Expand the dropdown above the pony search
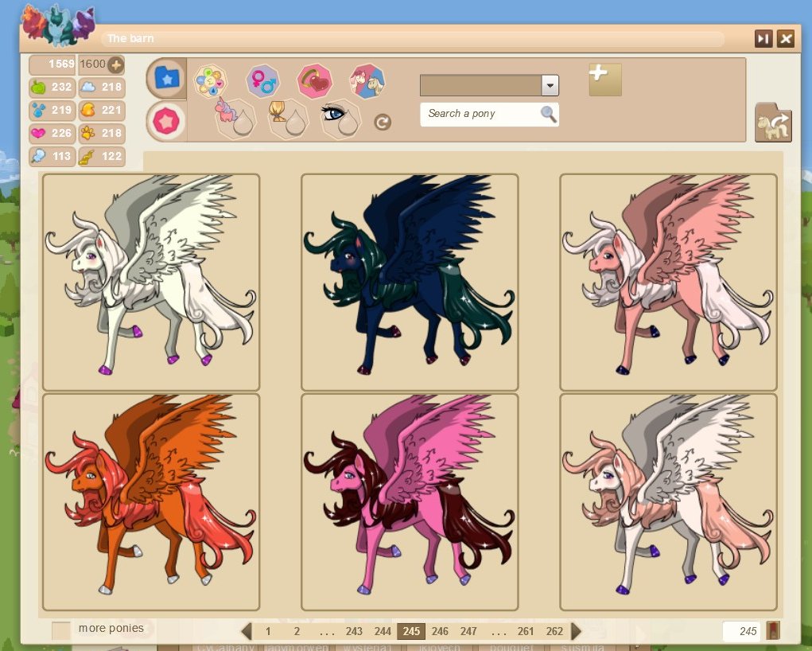The height and width of the screenshot is (651, 812). pyautogui.click(x=550, y=86)
